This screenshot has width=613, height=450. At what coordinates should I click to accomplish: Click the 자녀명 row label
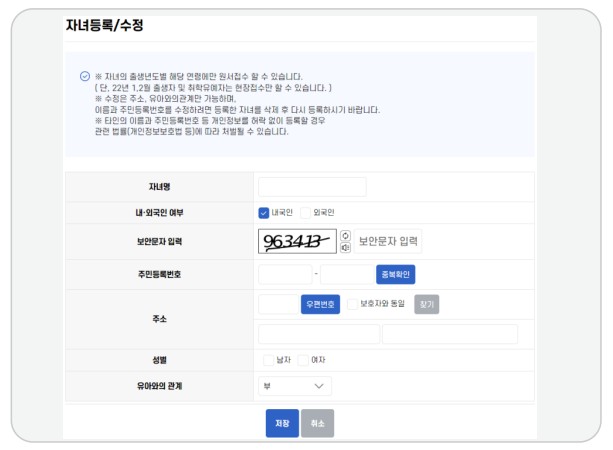click(x=160, y=187)
